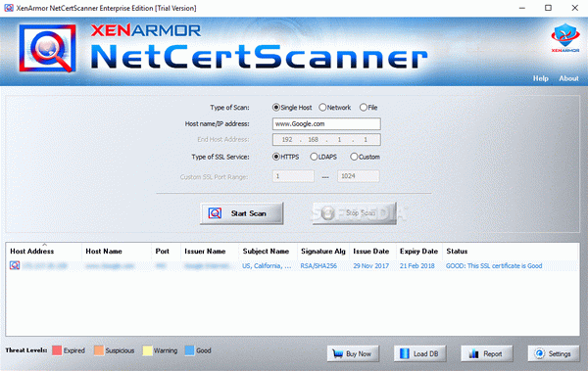Open the Help menu

click(541, 78)
